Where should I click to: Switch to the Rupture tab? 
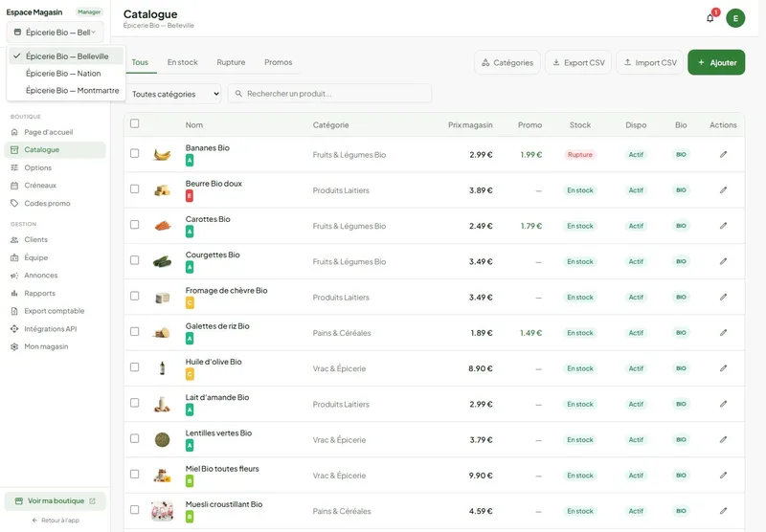(x=231, y=62)
